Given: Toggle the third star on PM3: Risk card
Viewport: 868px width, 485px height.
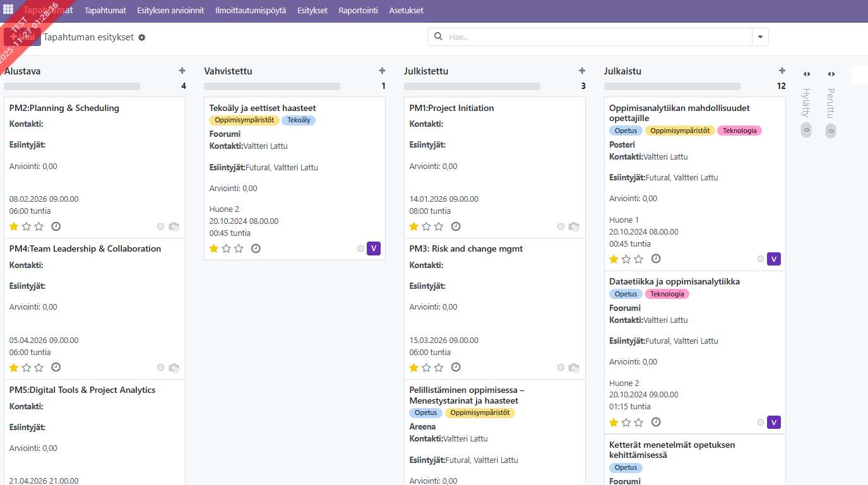Looking at the screenshot, I should 439,368.
